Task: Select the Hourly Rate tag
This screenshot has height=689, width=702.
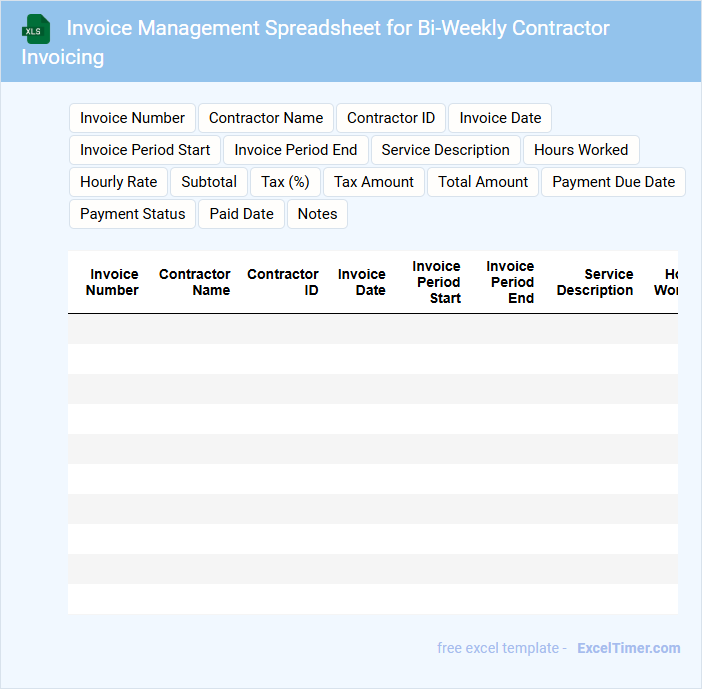Action: coord(119,182)
